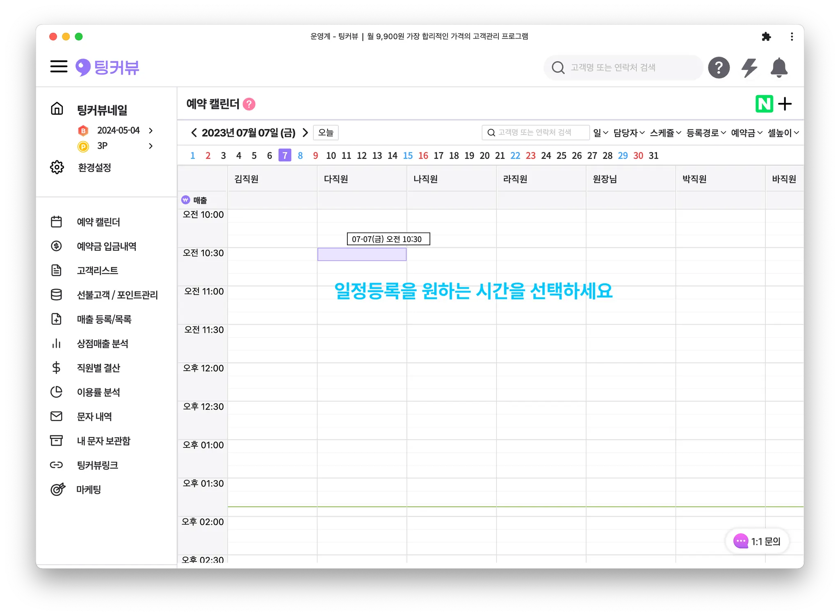840x616 pixels.
Task: Expand the 담당자 dropdown
Action: [629, 133]
